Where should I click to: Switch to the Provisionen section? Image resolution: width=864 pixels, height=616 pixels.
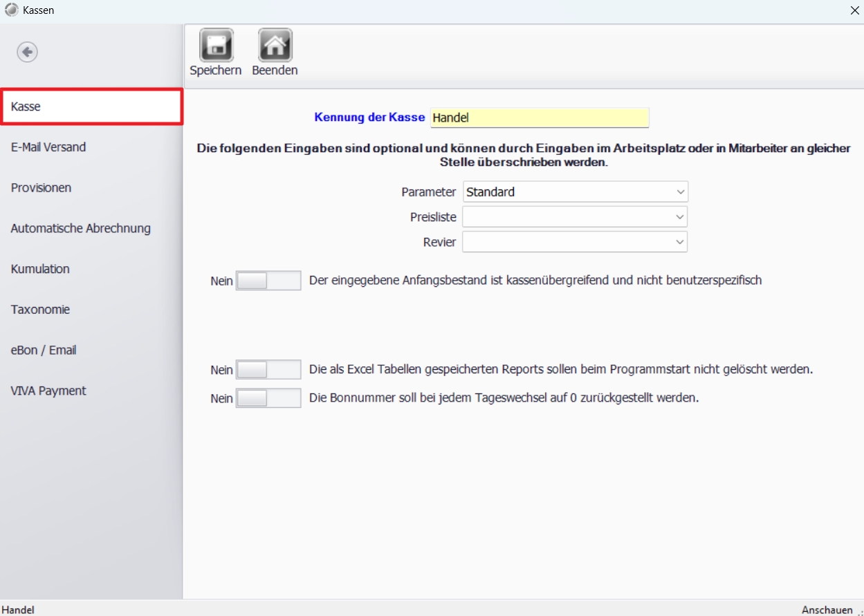[x=41, y=188]
